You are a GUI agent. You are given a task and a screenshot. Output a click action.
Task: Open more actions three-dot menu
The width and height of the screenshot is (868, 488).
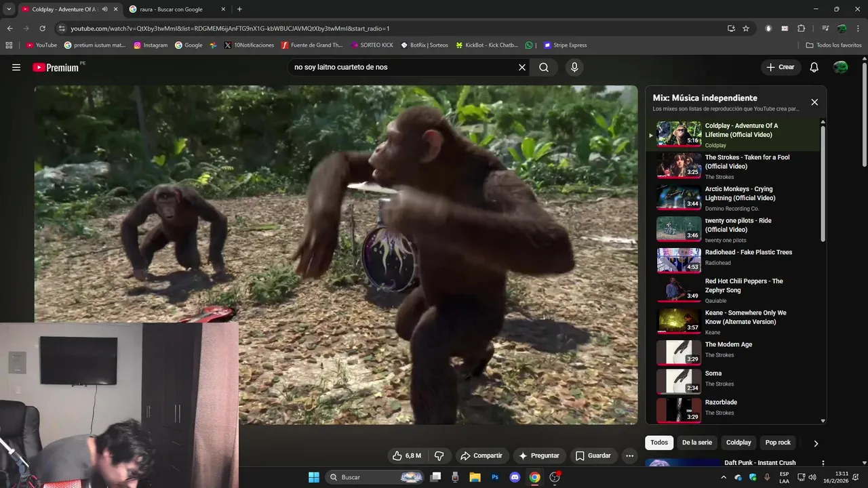click(x=629, y=455)
